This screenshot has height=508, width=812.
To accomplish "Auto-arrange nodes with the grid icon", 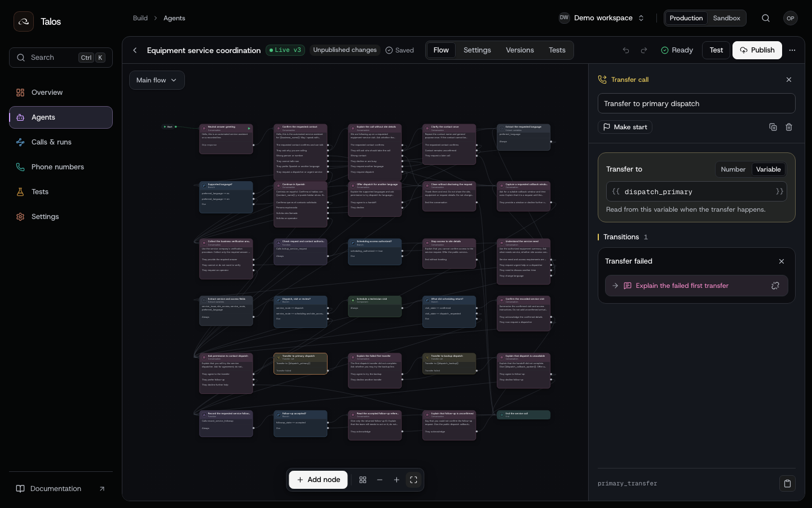I will click(x=363, y=480).
